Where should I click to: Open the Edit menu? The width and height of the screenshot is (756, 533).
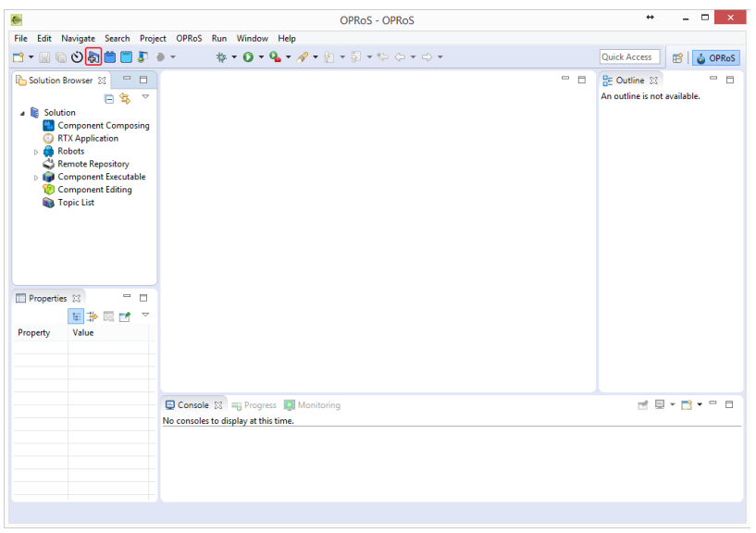tap(44, 39)
